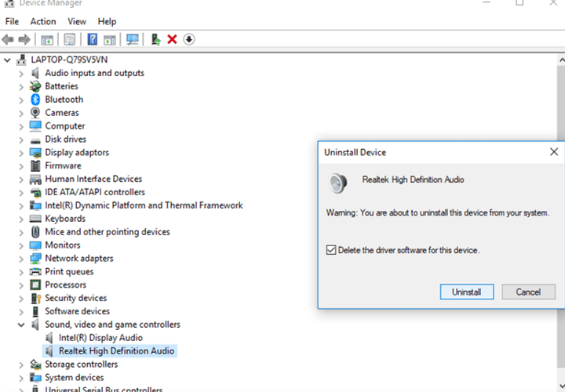Click the computer icon beside LAPTOP-Q79SV5VN
This screenshot has width=565, height=392.
(x=21, y=60)
